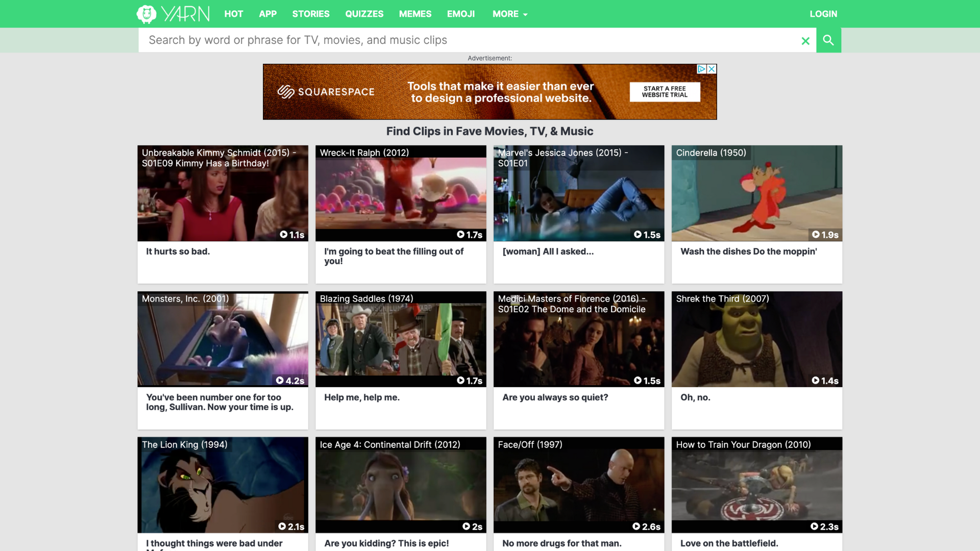Open the APP menu item
The width and height of the screenshot is (980, 551).
click(x=267, y=14)
